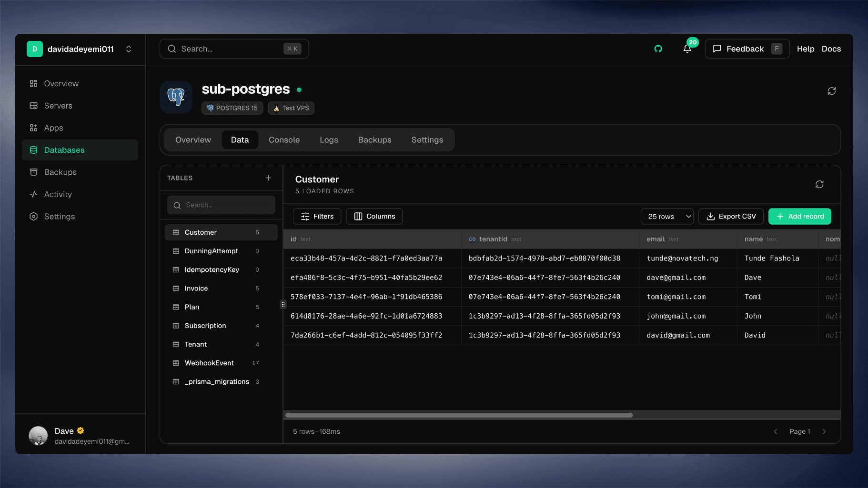Select the IdempotencyKey table

pos(221,269)
